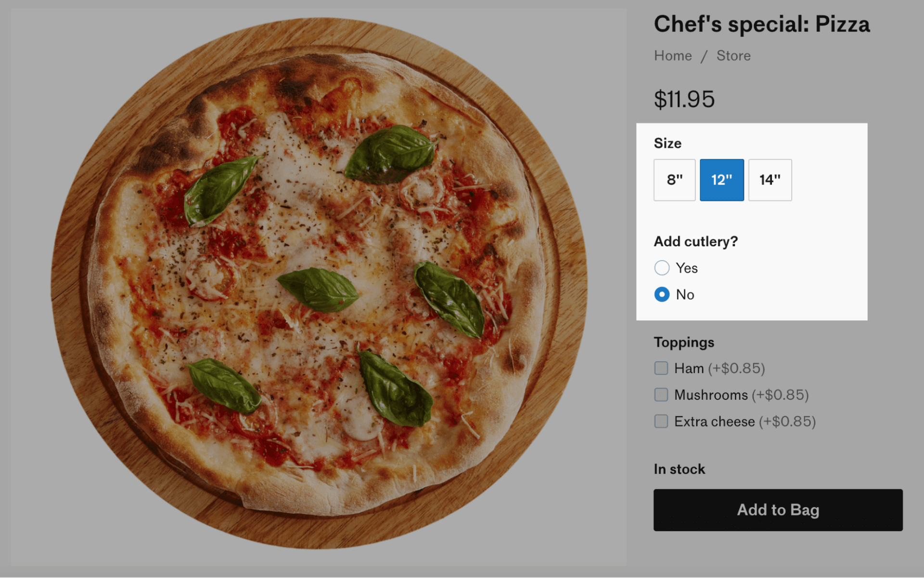Select No radio for cutlery
Screen dimensions: 924x578
662,294
